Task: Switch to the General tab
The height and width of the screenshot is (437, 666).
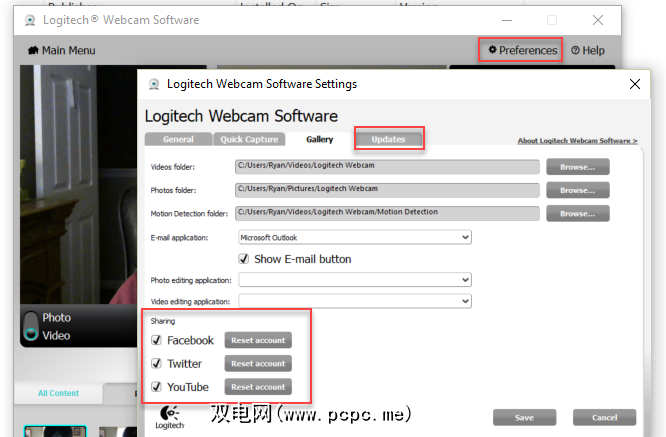Action: pyautogui.click(x=178, y=139)
